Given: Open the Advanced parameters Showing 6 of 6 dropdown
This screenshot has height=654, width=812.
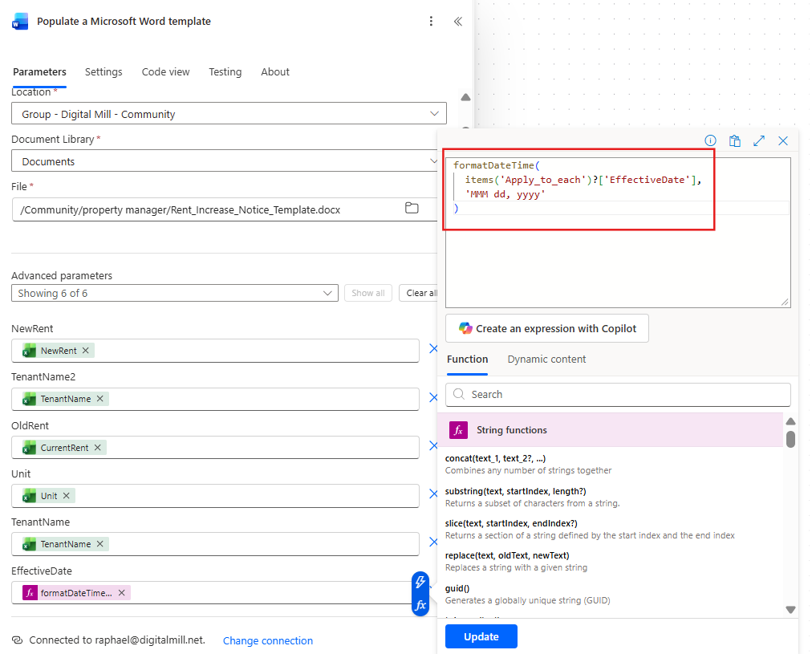Looking at the screenshot, I should 175,293.
